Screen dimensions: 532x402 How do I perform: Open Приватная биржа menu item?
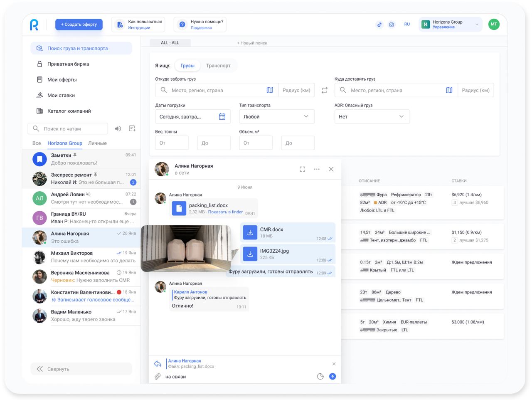click(x=81, y=64)
